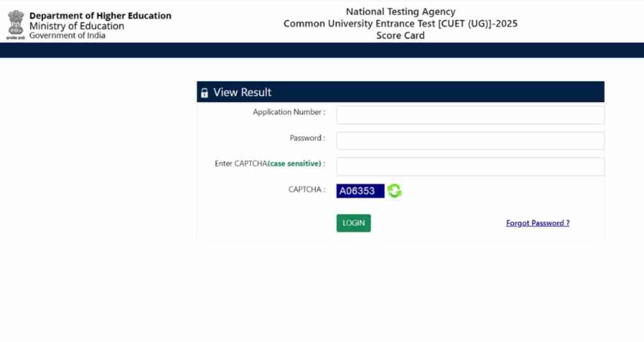Refresh the CAPTCHA with the green arrows icon
This screenshot has height=342, width=644.
click(394, 191)
